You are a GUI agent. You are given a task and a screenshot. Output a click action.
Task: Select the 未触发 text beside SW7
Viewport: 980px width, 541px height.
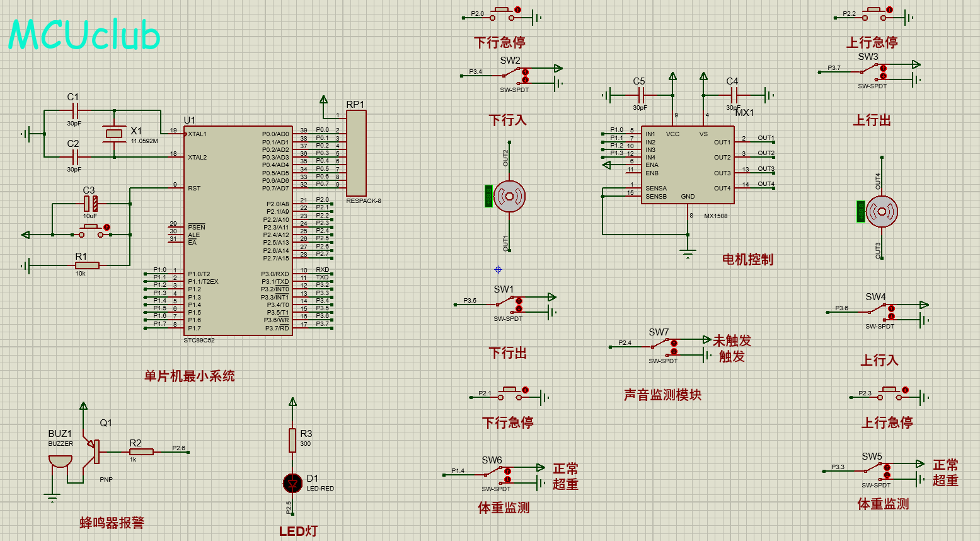[x=732, y=340]
